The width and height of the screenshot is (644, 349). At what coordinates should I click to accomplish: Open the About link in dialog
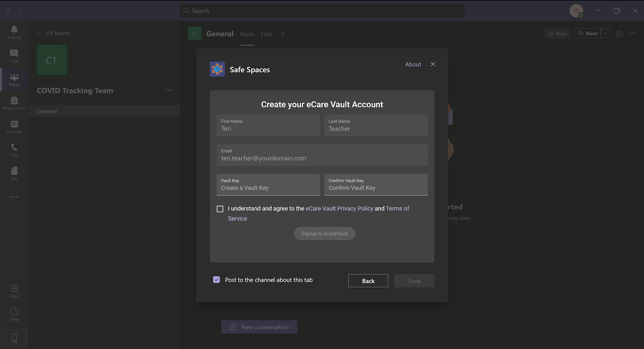pos(413,64)
